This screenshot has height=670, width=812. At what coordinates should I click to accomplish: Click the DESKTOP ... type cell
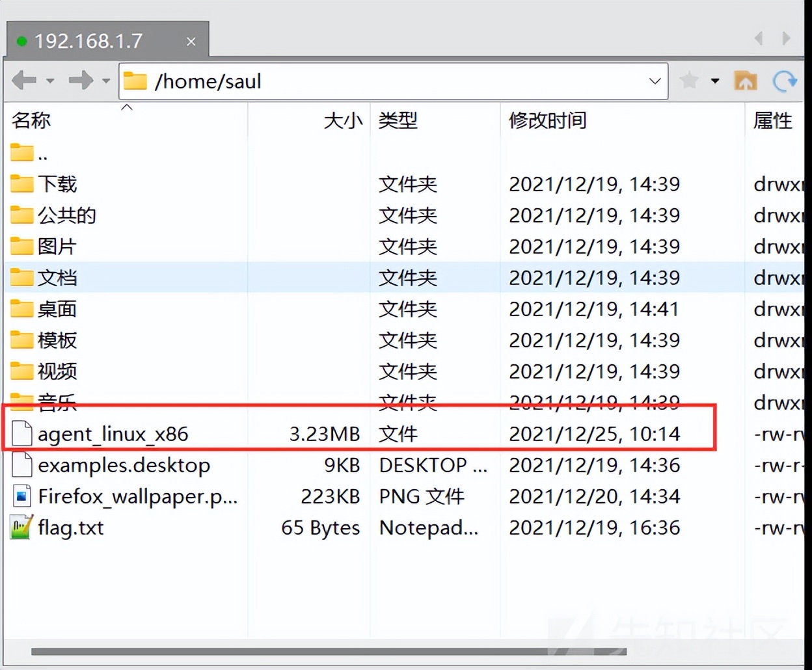tap(433, 465)
